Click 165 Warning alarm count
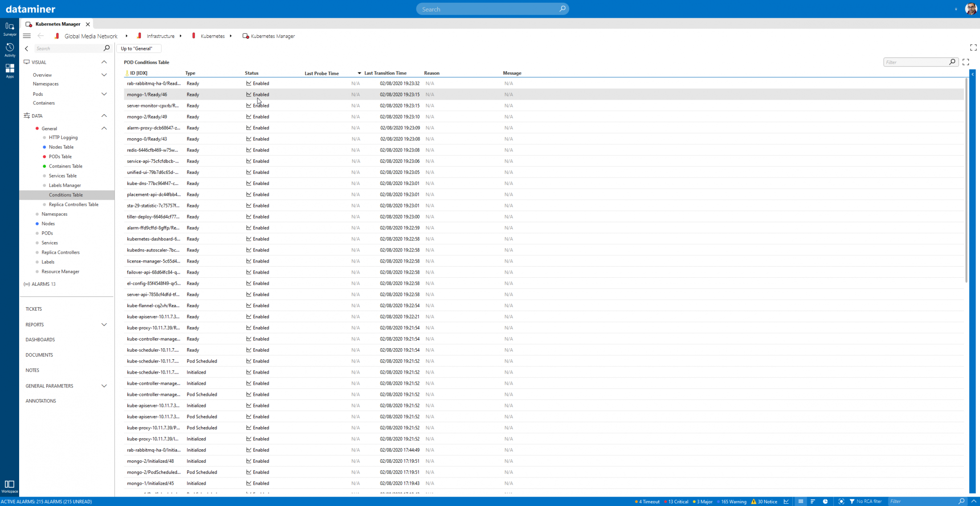This screenshot has width=980, height=506. pos(732,502)
